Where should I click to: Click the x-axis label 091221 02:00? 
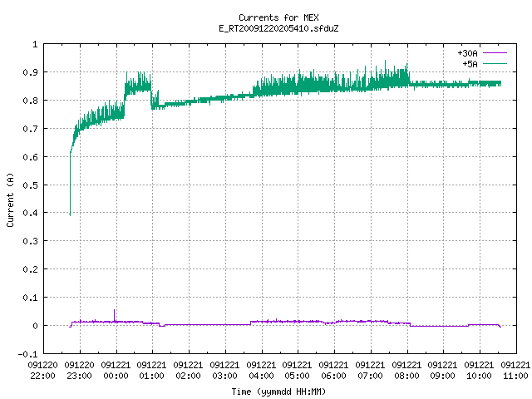coord(189,371)
